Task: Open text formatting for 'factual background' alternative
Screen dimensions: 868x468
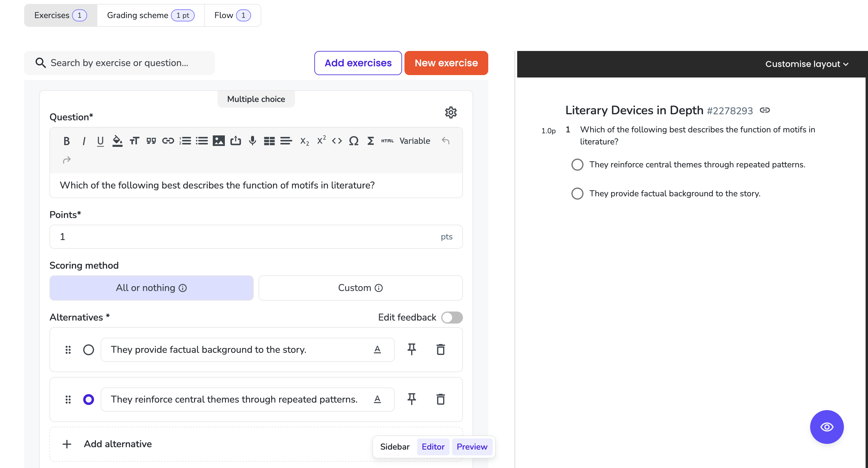Action: pyautogui.click(x=377, y=349)
